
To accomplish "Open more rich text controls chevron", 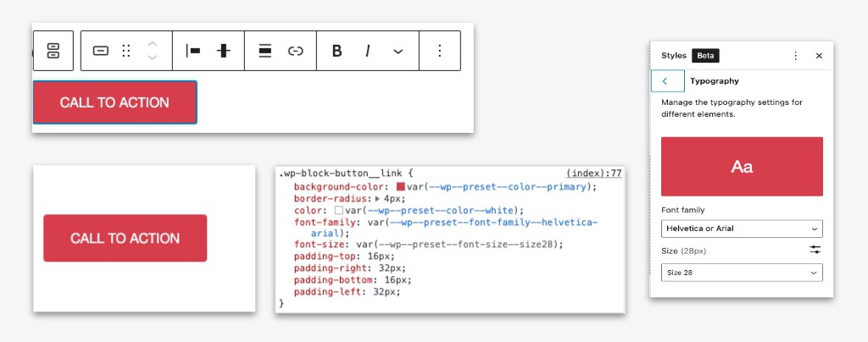I will click(398, 52).
